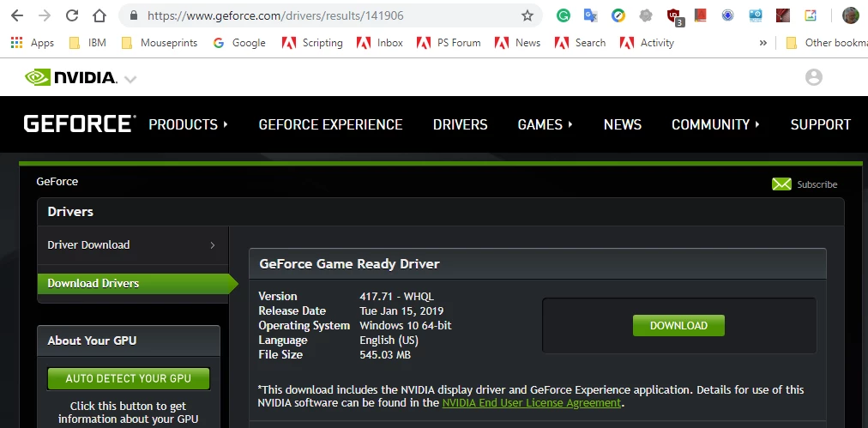
Task: Click the red book extension icon
Action: [x=700, y=15]
